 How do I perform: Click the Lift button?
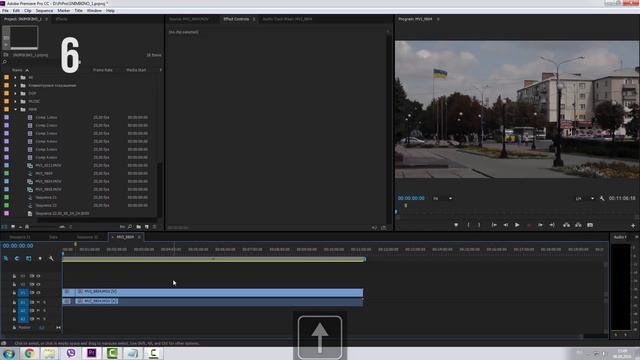pos(566,225)
